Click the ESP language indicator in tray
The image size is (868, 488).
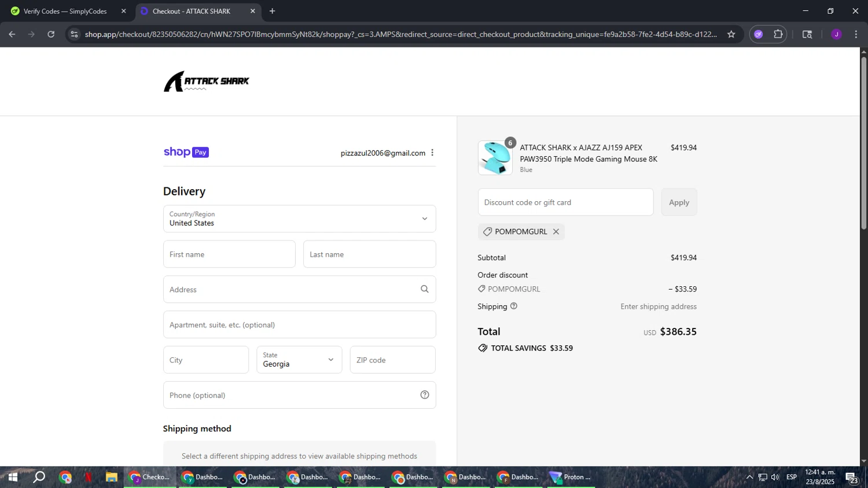tap(792, 477)
